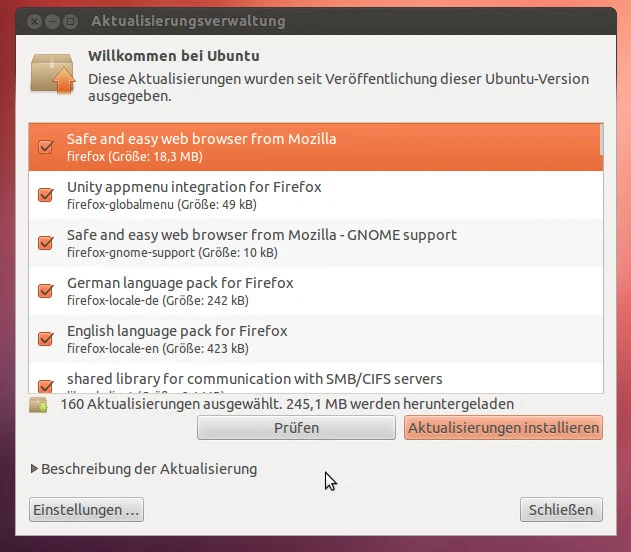The height and width of the screenshot is (552, 631).
Task: Uncheck the firefox-globalmenu update checkbox
Action: [45, 195]
